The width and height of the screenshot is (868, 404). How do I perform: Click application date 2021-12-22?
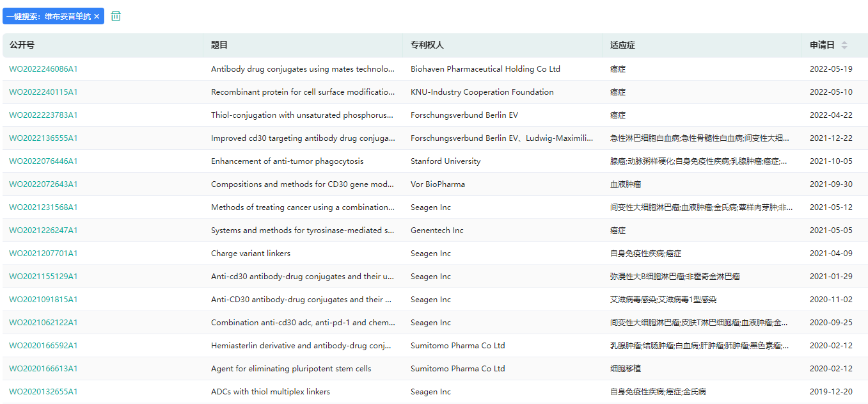click(x=831, y=138)
